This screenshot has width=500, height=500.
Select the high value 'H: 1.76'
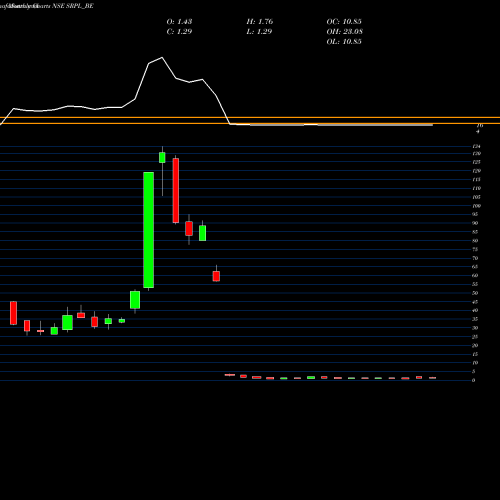coord(260,21)
